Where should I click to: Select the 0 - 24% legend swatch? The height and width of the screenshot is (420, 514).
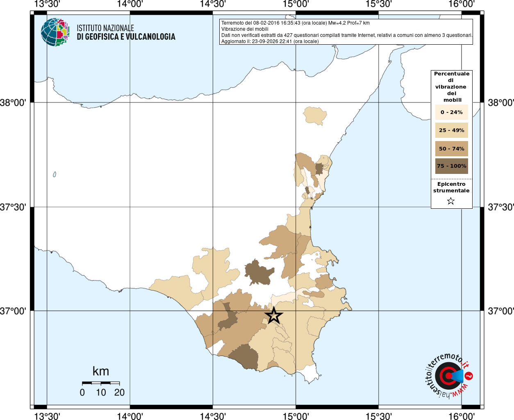(452, 112)
